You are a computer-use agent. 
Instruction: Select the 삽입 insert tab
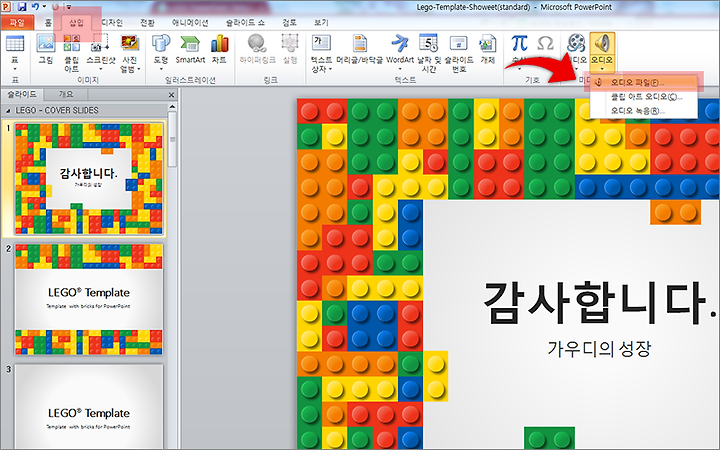pyautogui.click(x=76, y=22)
